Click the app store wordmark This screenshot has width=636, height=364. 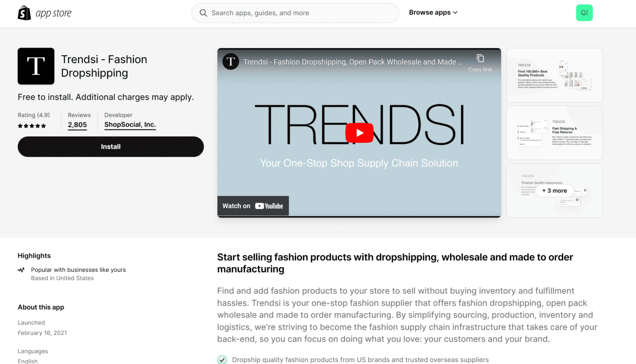click(x=54, y=12)
